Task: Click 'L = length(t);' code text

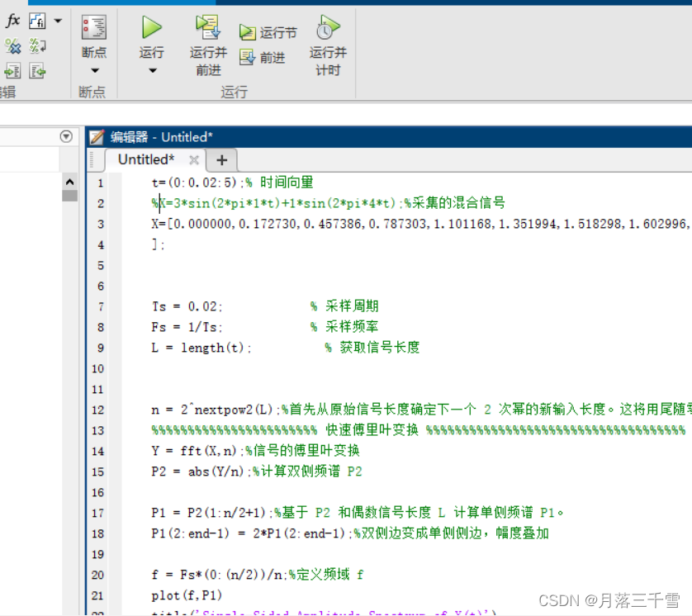Action: tap(201, 348)
